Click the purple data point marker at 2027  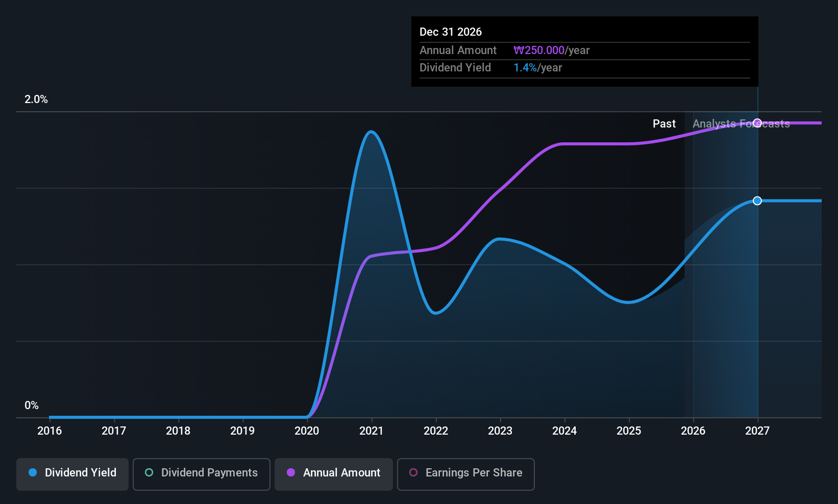[757, 123]
